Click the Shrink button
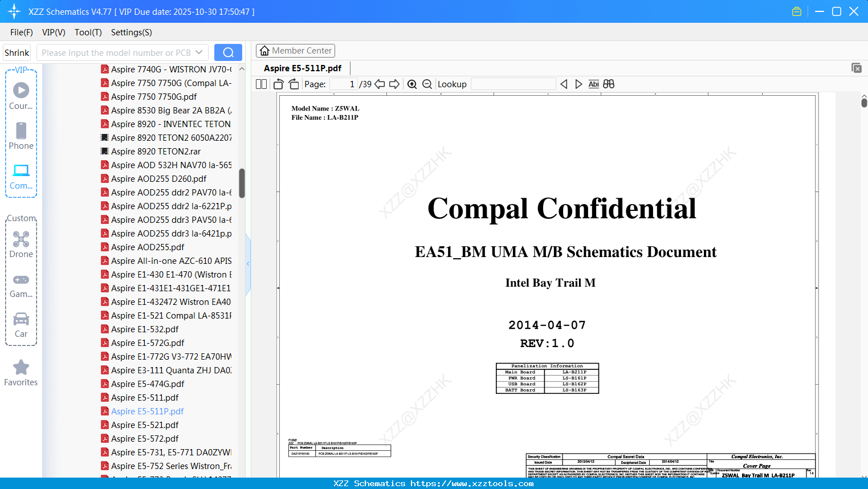Image resolution: width=868 pixels, height=489 pixels. (x=17, y=52)
